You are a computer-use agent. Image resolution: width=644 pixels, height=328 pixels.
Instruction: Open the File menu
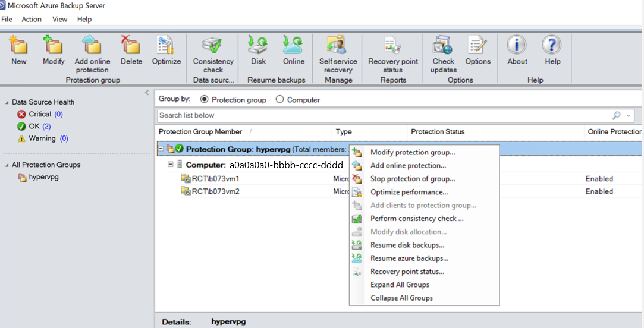(x=7, y=19)
